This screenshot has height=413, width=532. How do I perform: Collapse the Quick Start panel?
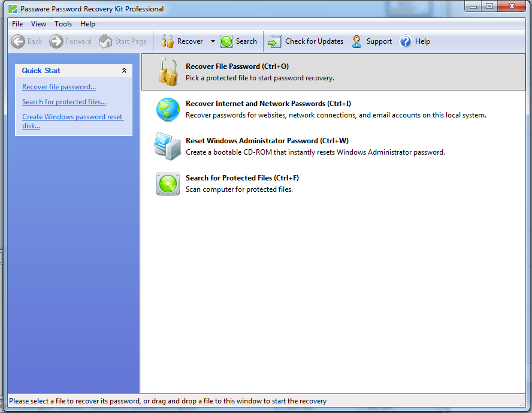[x=124, y=71]
